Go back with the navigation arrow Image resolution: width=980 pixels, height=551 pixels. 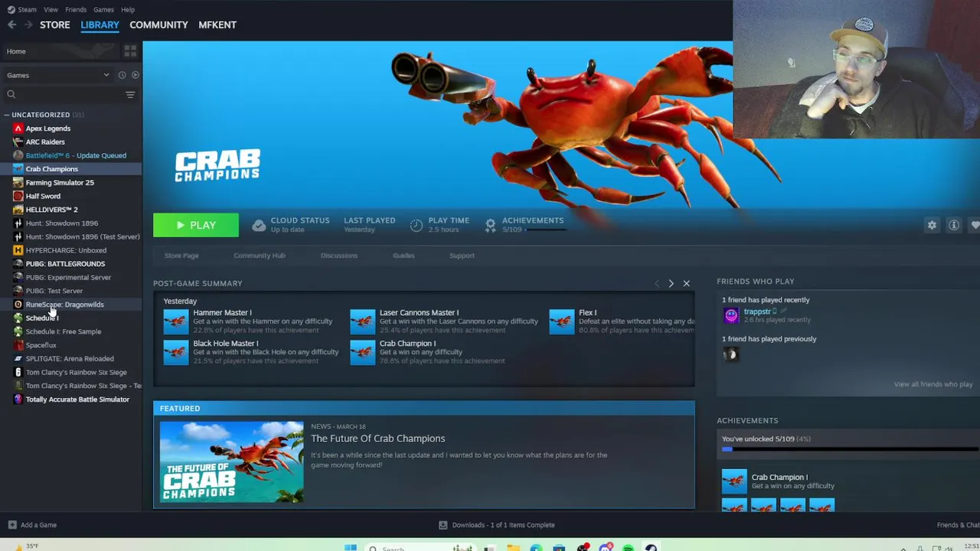click(x=11, y=24)
